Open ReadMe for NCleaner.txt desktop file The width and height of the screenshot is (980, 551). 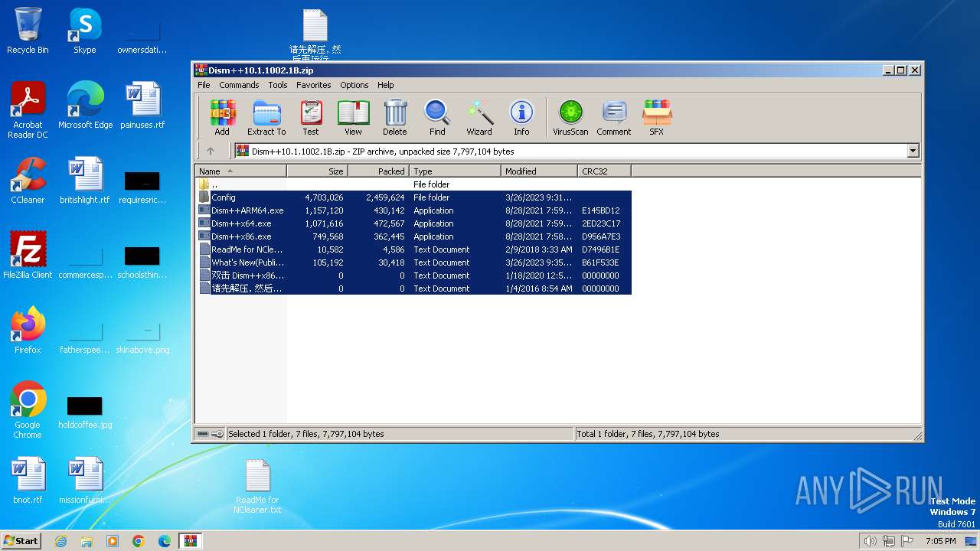257,487
